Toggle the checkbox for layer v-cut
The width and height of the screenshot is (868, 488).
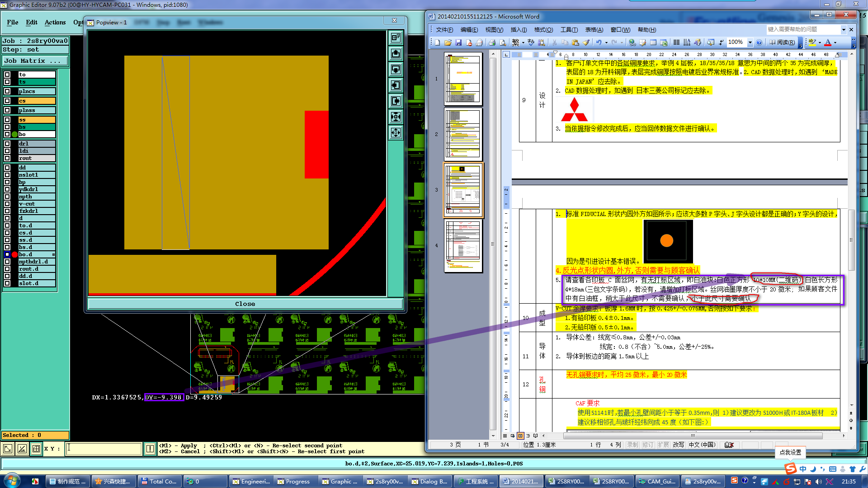(7, 204)
